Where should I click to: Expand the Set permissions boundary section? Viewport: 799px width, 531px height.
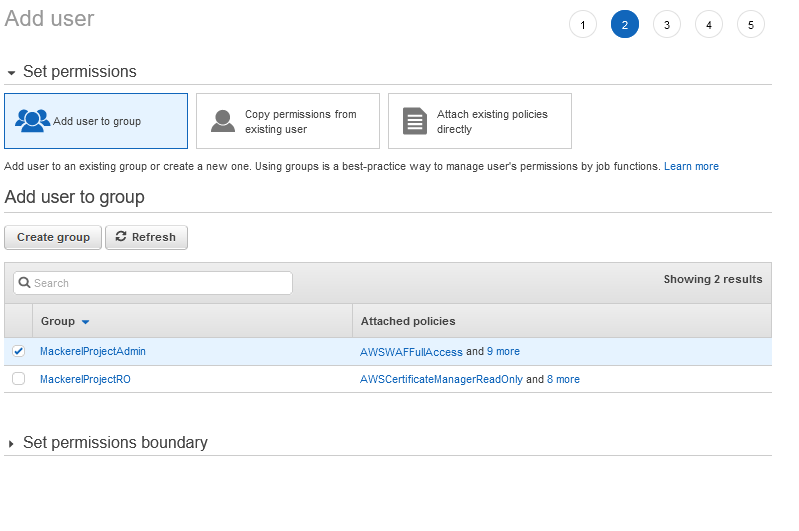[x=12, y=443]
